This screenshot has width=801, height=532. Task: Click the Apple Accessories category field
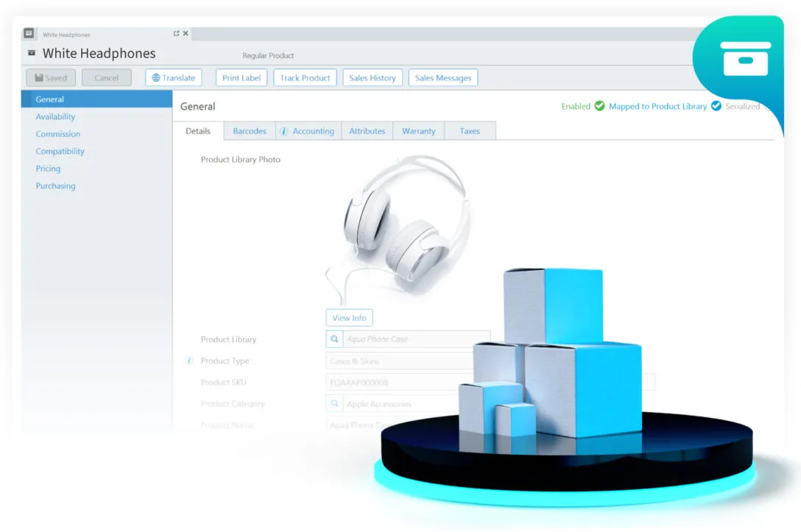pyautogui.click(x=401, y=403)
